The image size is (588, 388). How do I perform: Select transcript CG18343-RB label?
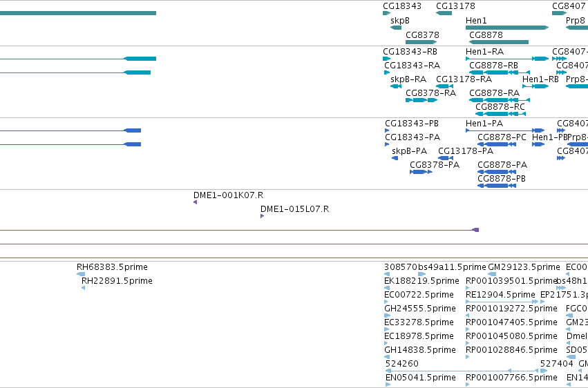coord(410,51)
